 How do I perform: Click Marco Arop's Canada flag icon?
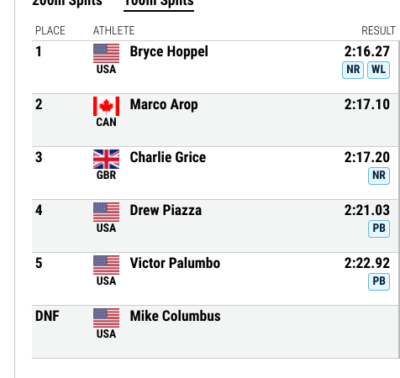(x=106, y=106)
